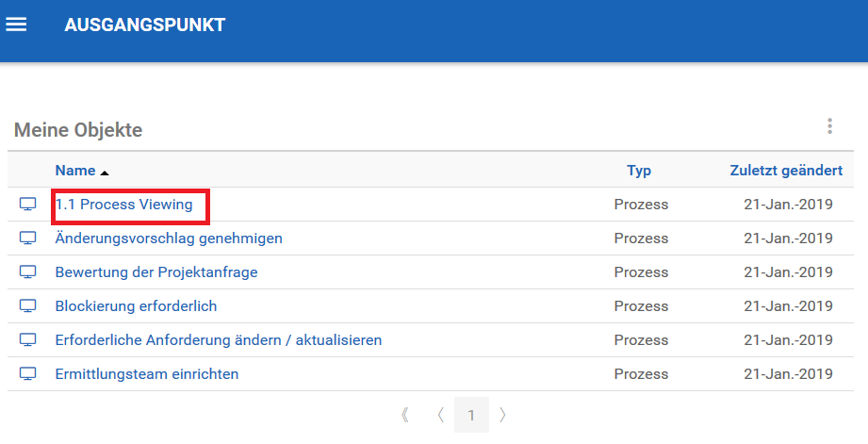Screen dimensions: 868x444
Task: Toggle the ascending sort arrow next to Name
Action: click(x=105, y=173)
